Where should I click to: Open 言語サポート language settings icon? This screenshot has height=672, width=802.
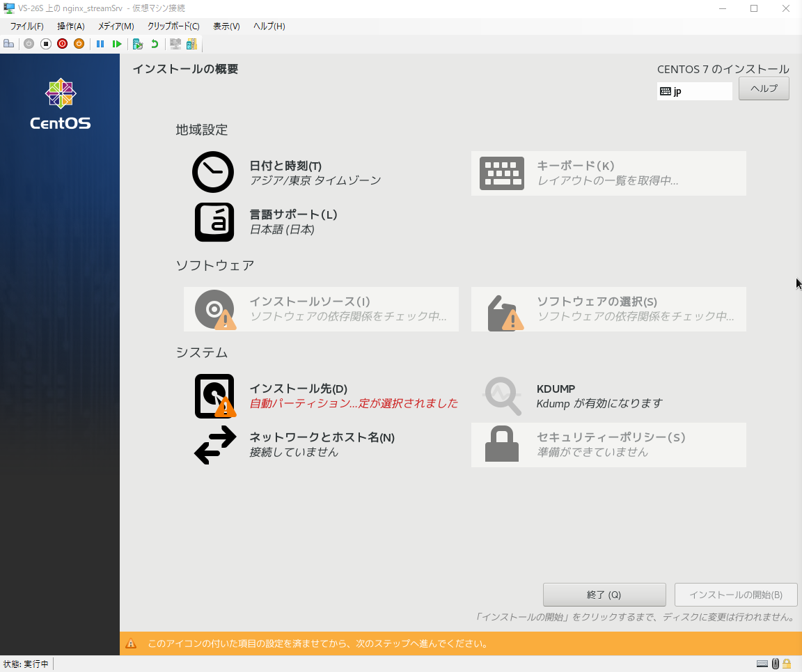[214, 222]
